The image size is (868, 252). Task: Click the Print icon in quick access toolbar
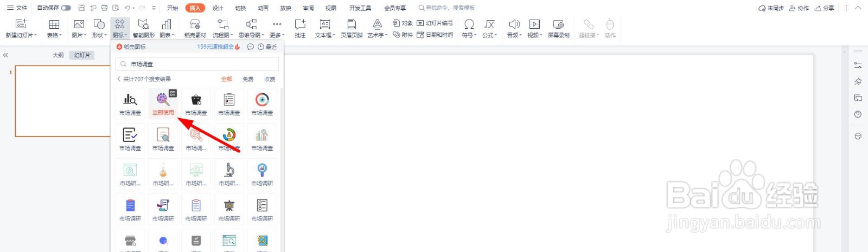[x=104, y=8]
